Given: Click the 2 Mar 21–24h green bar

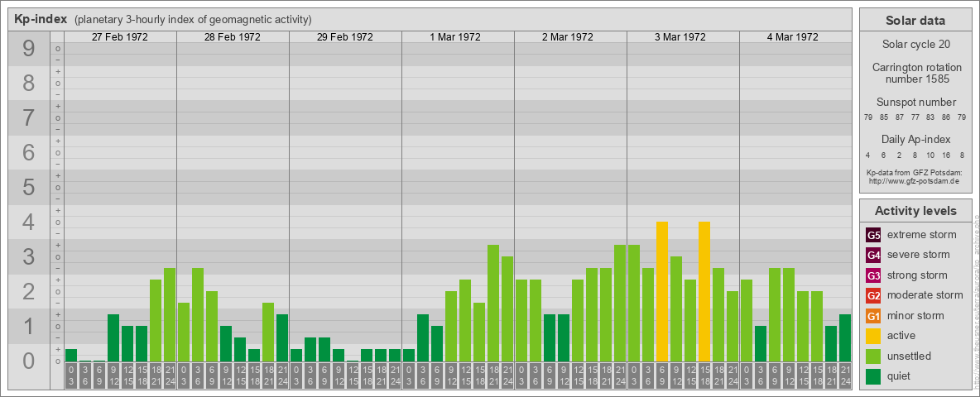Looking at the screenshot, I should (619, 303).
